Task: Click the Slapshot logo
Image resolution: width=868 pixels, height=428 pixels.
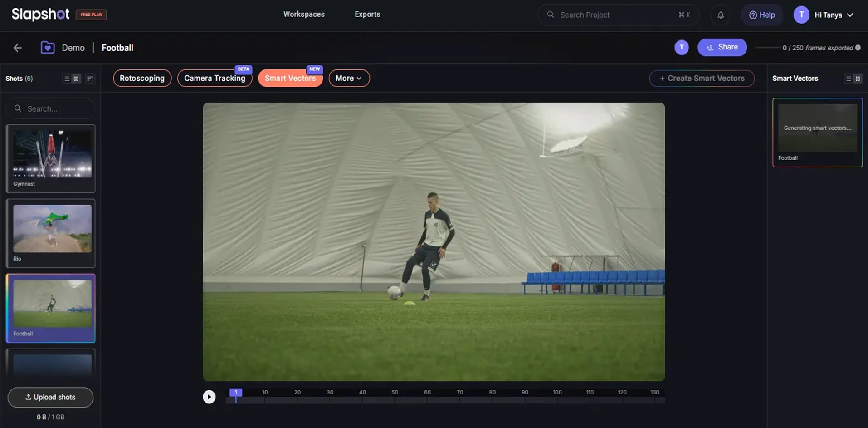Action: tap(40, 15)
